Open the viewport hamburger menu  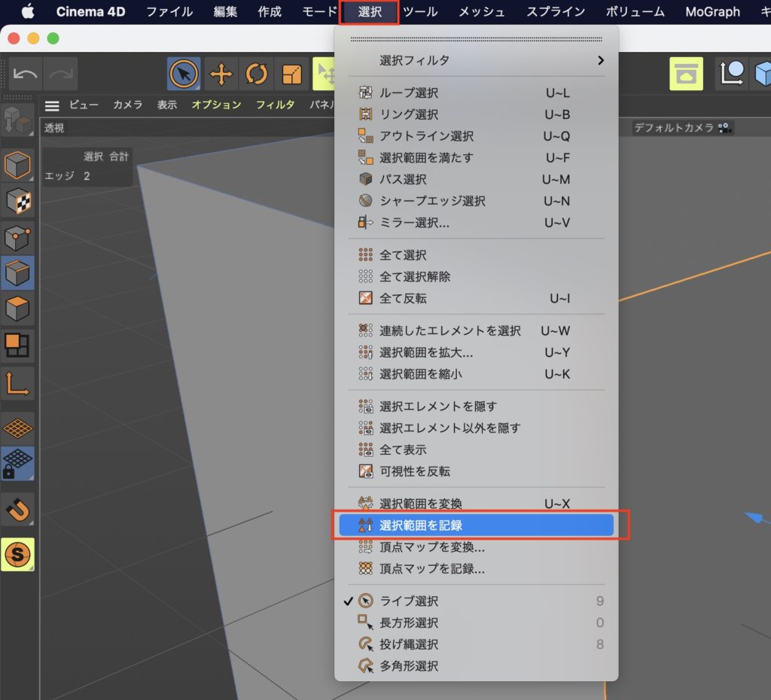click(51, 105)
